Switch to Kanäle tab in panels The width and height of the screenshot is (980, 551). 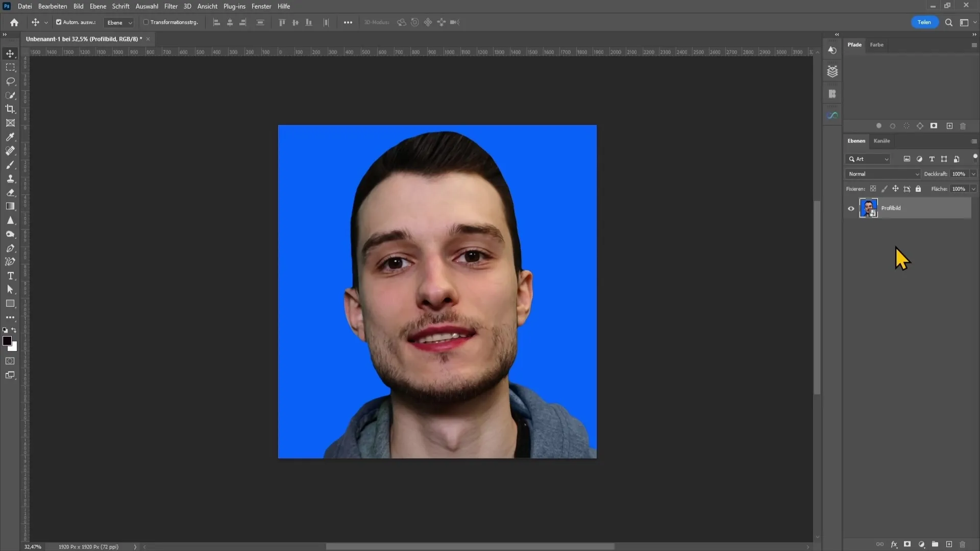[881, 141]
